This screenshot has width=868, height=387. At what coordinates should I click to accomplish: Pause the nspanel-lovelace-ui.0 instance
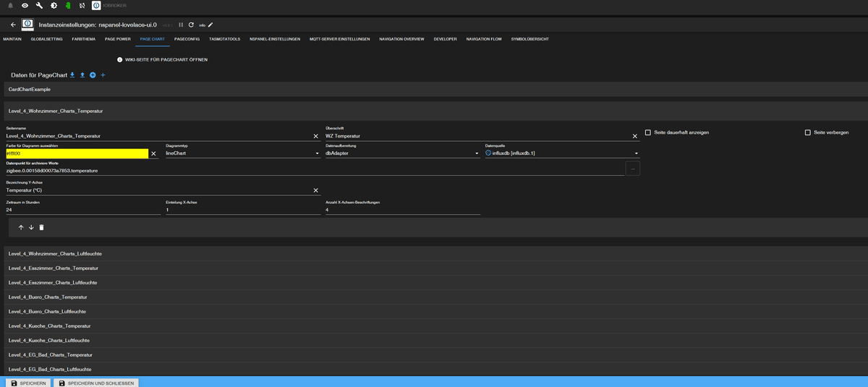tap(181, 25)
